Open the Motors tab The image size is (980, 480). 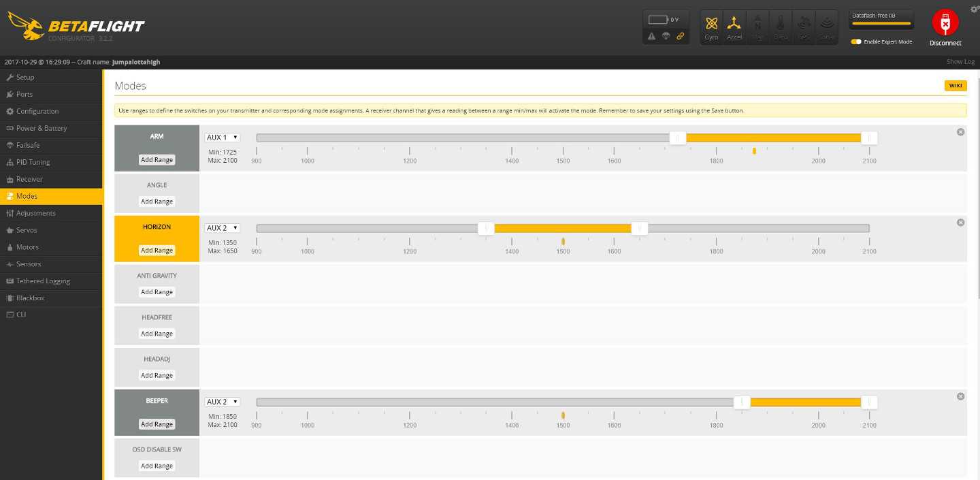coord(52,247)
